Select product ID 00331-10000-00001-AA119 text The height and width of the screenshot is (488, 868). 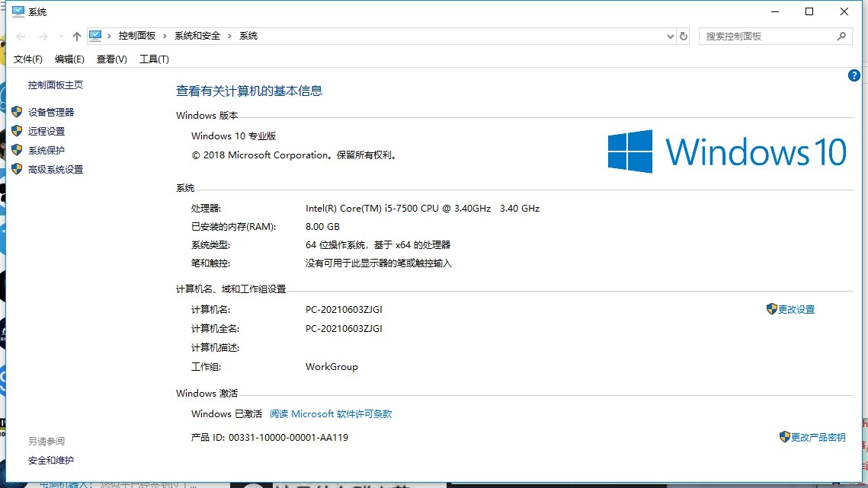[288, 437]
